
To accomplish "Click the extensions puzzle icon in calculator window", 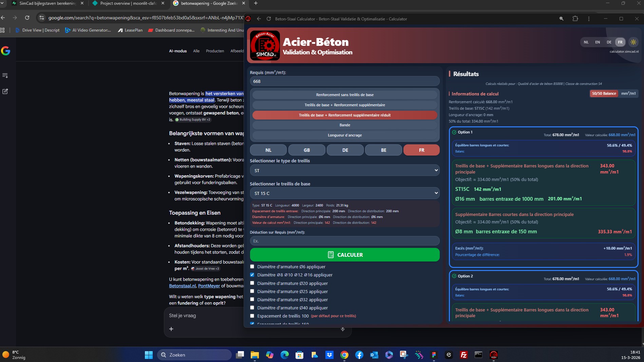I will tap(575, 19).
